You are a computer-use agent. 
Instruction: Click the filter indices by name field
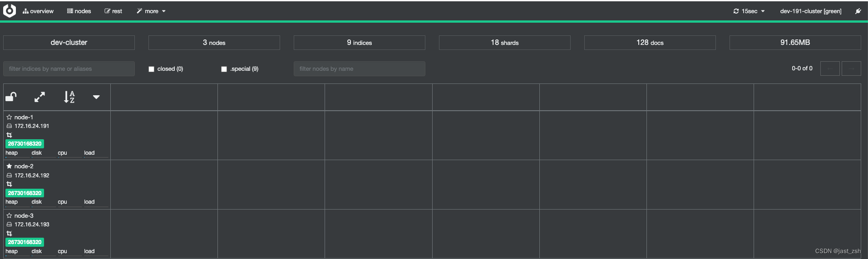[69, 68]
